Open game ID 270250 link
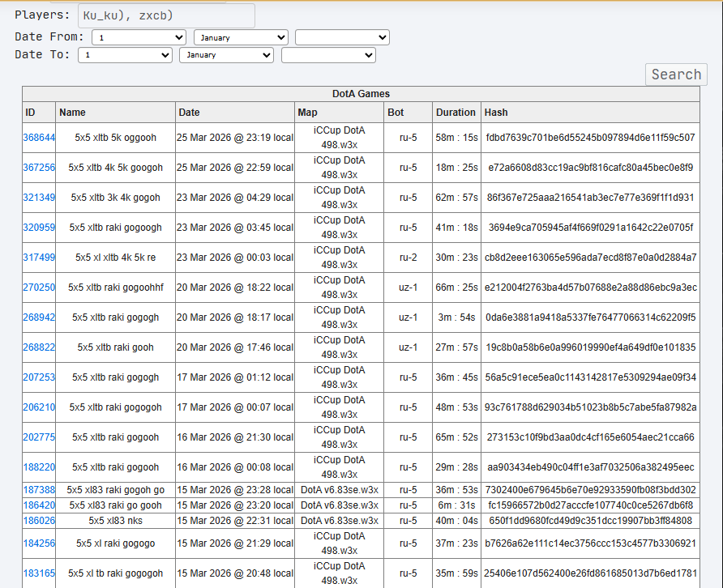The image size is (723, 588). pos(39,287)
